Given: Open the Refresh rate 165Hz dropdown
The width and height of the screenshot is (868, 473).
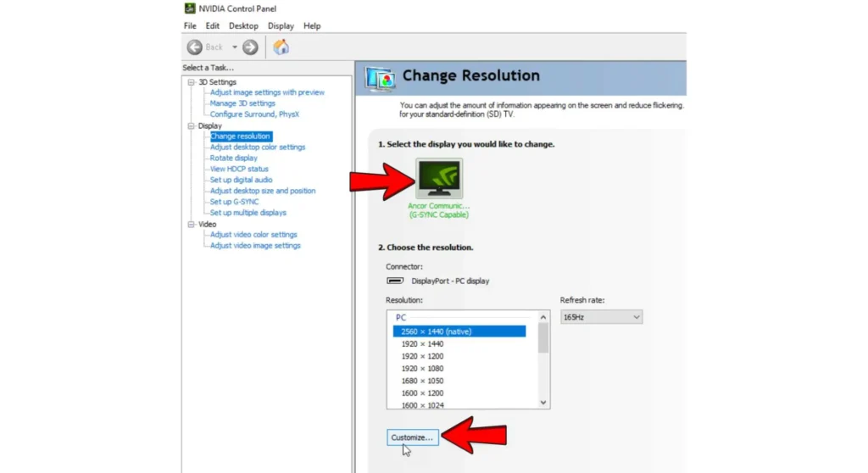Looking at the screenshot, I should click(601, 317).
